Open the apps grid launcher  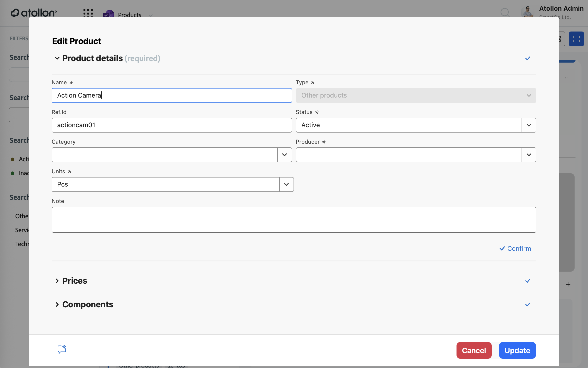click(x=88, y=13)
